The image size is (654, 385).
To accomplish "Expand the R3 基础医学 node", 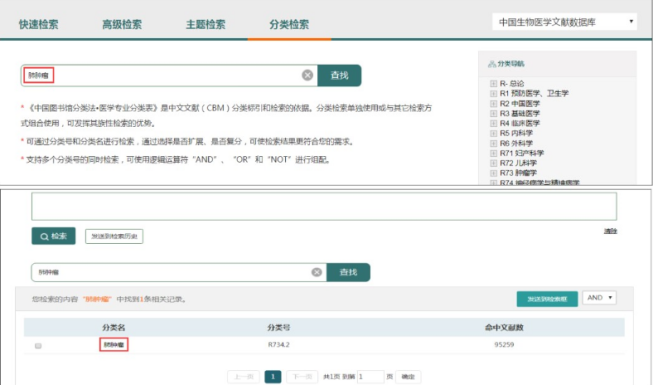I will pyautogui.click(x=493, y=113).
